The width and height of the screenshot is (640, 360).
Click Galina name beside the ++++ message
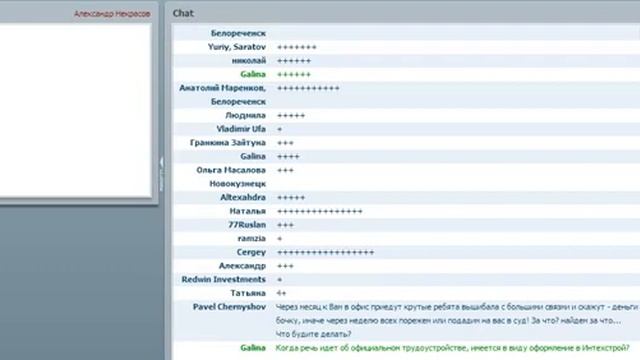[x=253, y=156]
